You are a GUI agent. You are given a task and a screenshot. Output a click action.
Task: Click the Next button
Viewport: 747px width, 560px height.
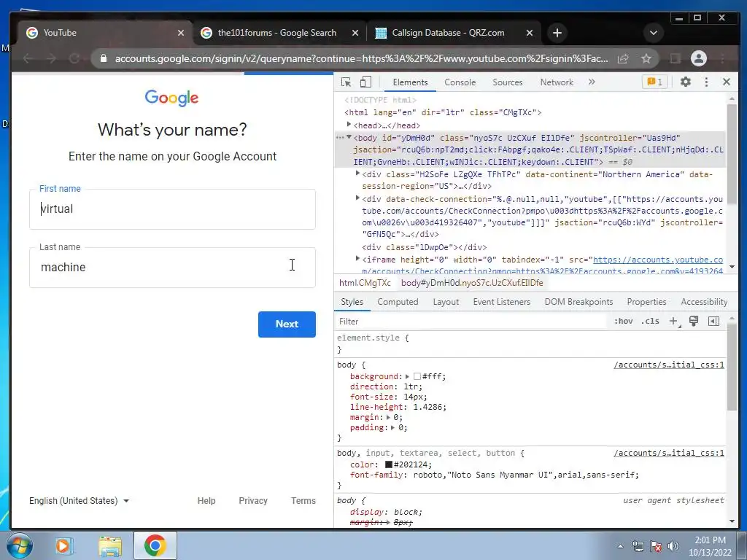pyautogui.click(x=287, y=324)
